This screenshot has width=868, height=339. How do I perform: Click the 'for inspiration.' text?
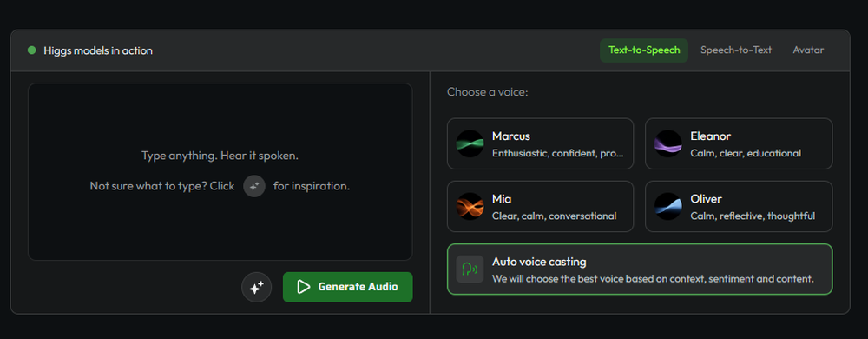coord(312,186)
